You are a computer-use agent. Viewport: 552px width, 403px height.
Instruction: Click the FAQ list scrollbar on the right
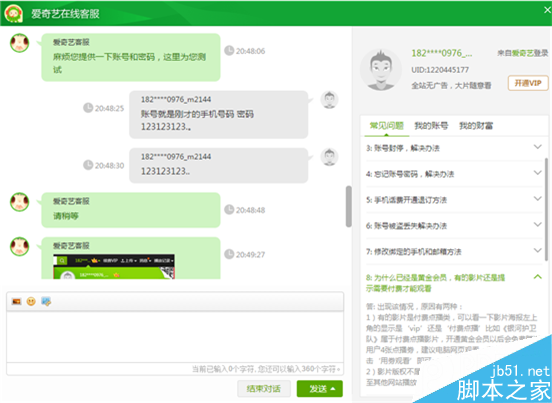click(547, 209)
